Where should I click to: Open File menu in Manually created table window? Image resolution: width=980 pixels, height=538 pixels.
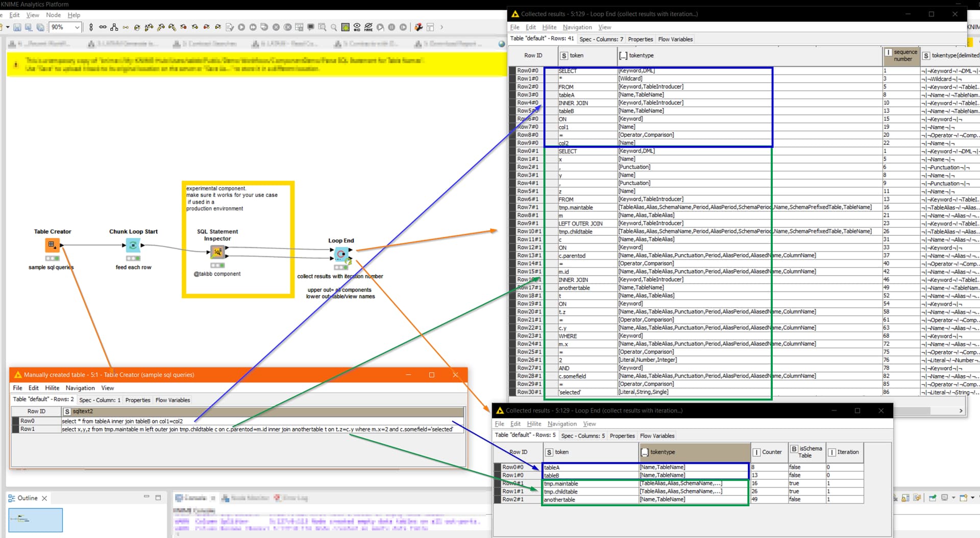(x=17, y=388)
